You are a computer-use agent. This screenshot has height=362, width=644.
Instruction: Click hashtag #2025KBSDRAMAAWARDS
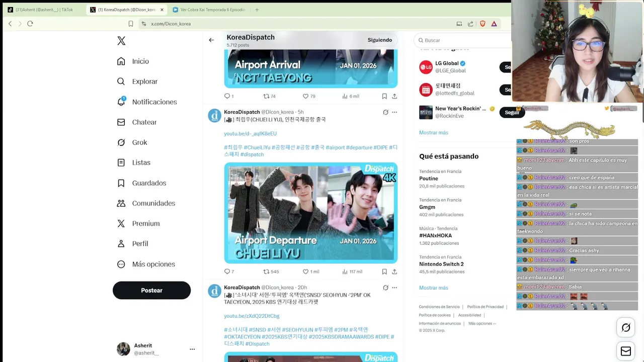[x=341, y=337]
